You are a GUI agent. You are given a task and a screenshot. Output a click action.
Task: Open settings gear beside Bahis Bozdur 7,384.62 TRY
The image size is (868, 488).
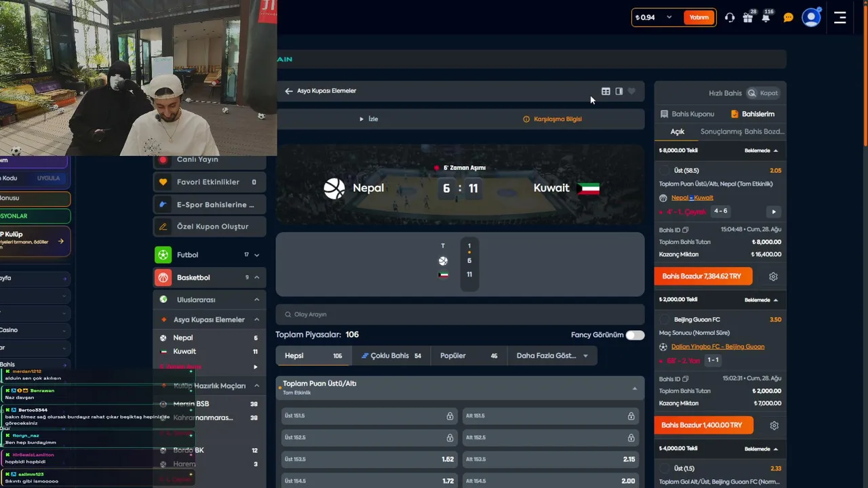tap(773, 277)
